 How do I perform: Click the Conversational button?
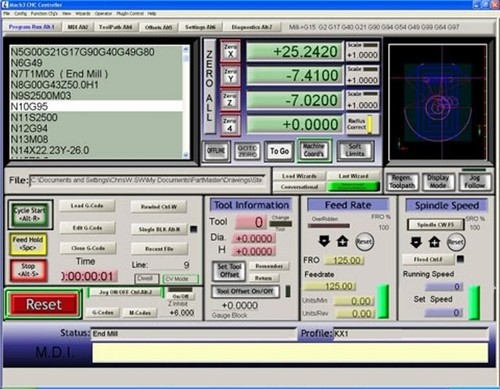click(299, 187)
